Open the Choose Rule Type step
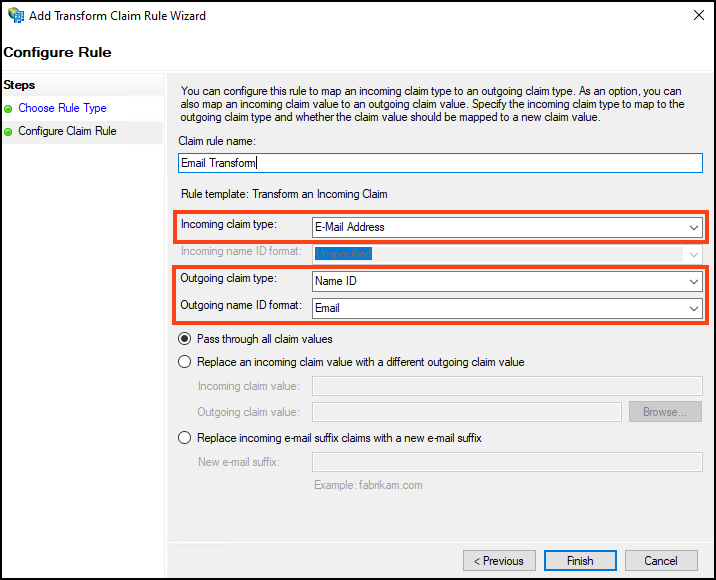This screenshot has height=580, width=716. [62, 108]
